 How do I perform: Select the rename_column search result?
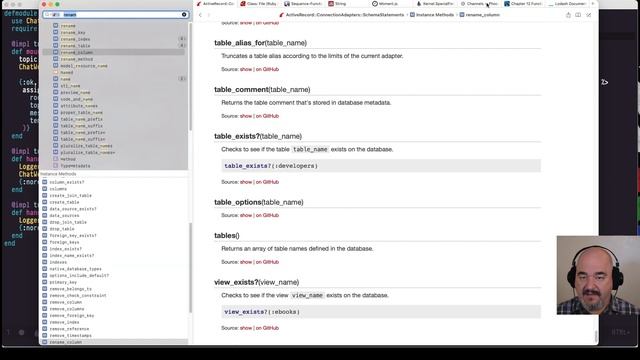114,53
